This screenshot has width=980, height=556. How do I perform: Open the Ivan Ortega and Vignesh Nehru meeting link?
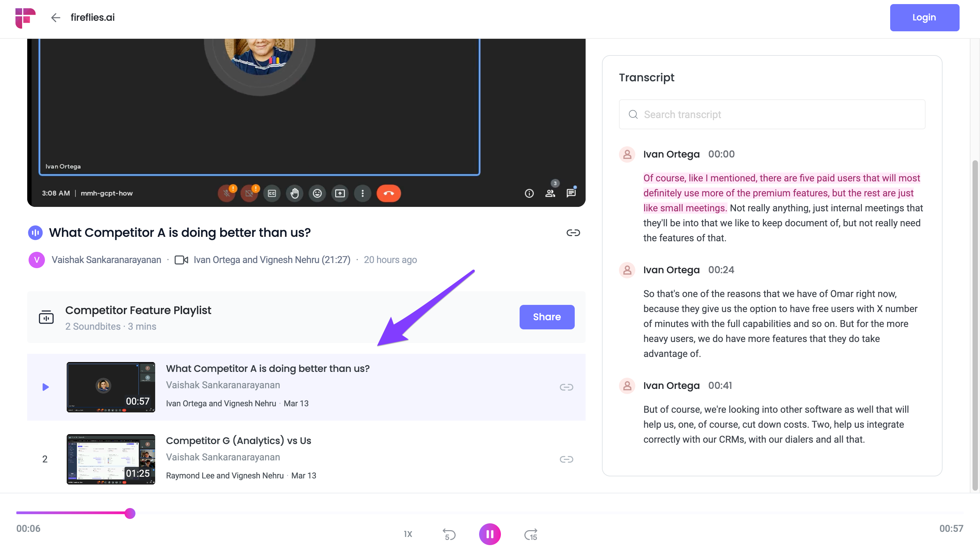272,260
